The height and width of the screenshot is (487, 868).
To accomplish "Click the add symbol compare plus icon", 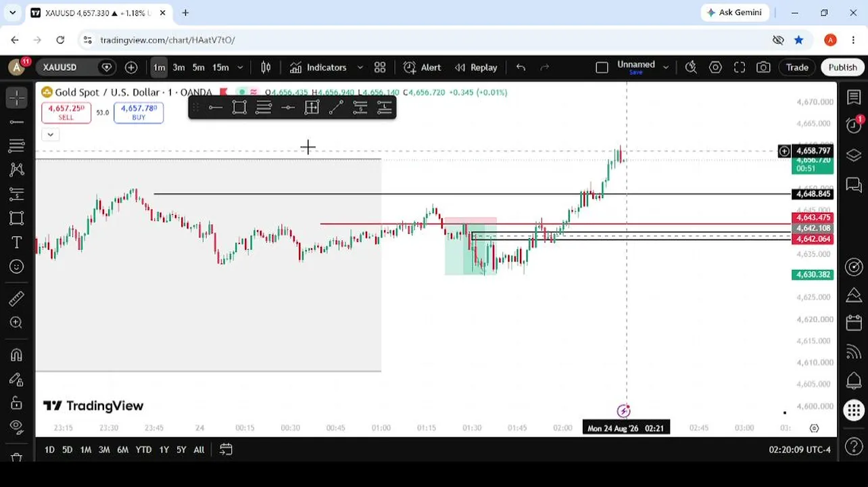I will pyautogui.click(x=131, y=67).
